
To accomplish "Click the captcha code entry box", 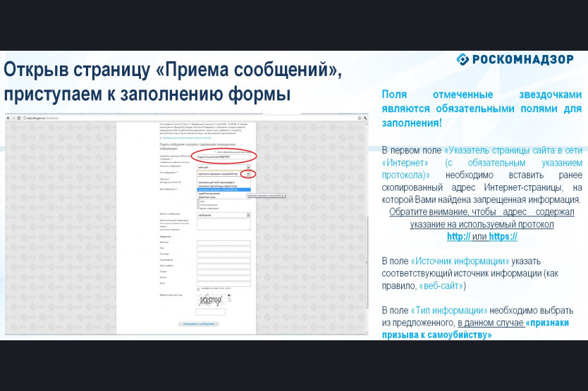I will click(x=210, y=311).
